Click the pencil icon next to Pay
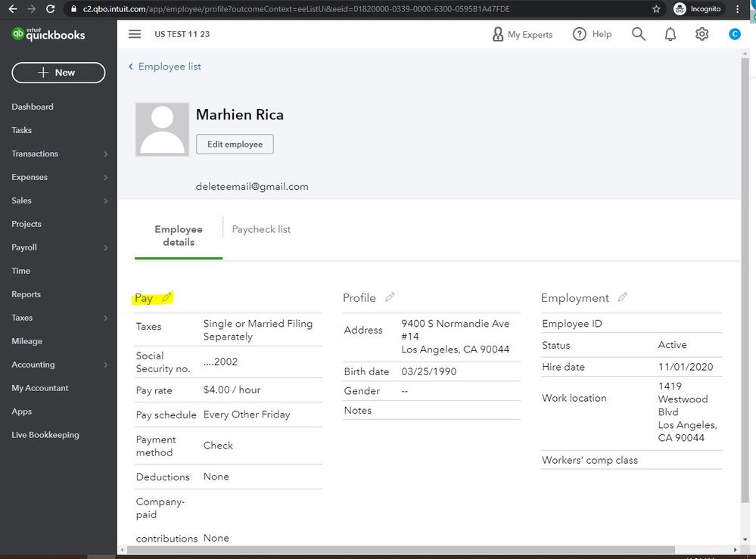The width and height of the screenshot is (756, 559). (166, 297)
